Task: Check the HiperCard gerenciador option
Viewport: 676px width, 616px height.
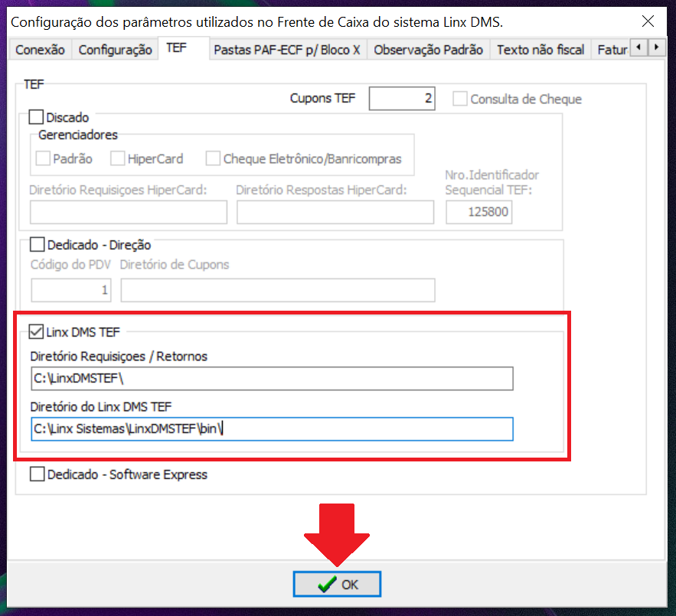Action: click(118, 158)
